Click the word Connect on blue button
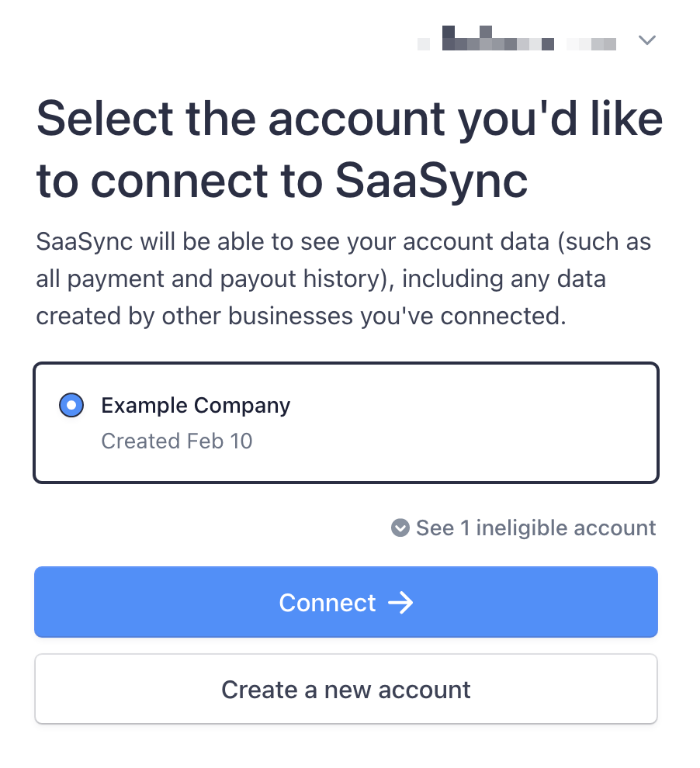This screenshot has width=700, height=768. [327, 603]
